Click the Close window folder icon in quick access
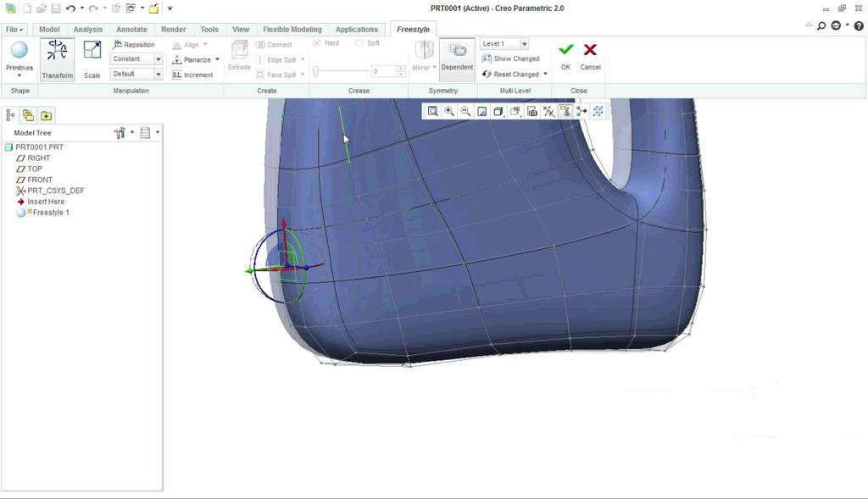The width and height of the screenshot is (868, 499). click(x=154, y=8)
